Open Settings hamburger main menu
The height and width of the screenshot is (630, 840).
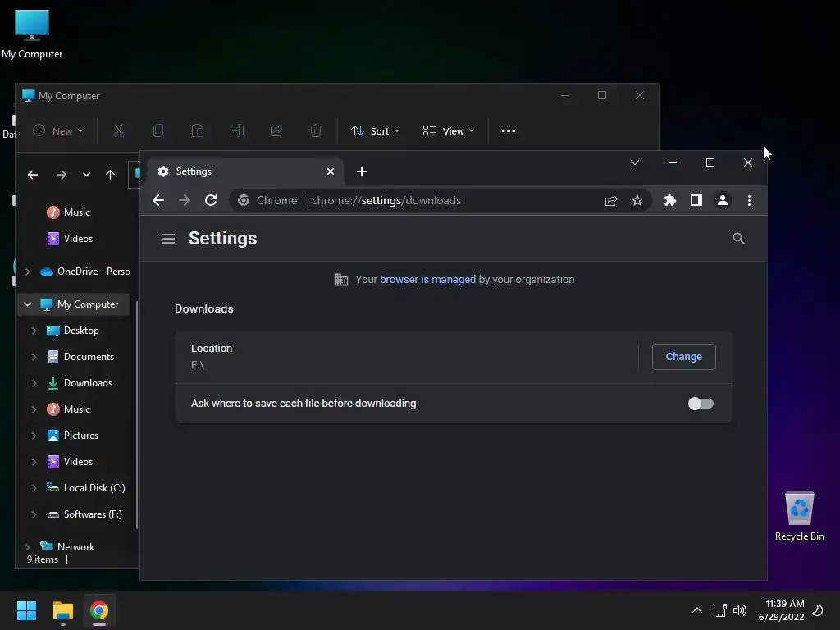click(x=168, y=239)
